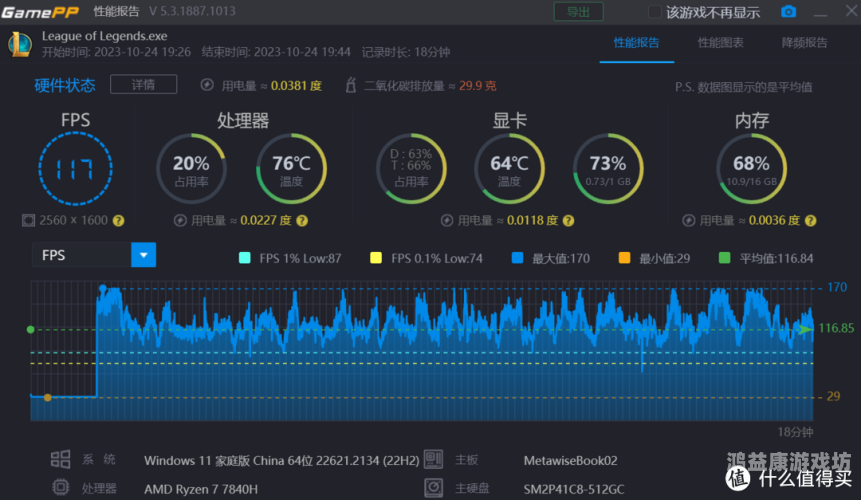The image size is (861, 500).
Task: Click the 记录时长: 18分钟 text
Action: click(406, 52)
